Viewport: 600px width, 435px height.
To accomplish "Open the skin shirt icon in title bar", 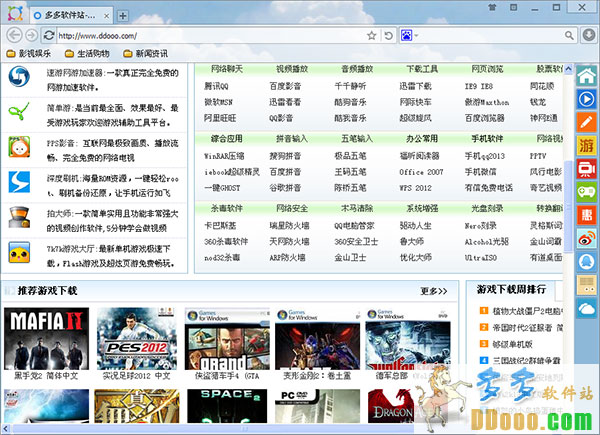I will pos(492,7).
